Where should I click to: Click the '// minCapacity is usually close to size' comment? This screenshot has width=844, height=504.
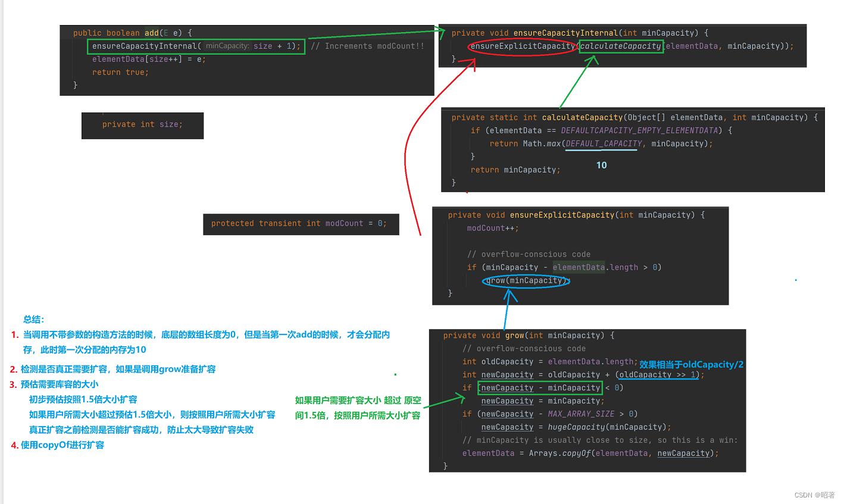coord(600,440)
